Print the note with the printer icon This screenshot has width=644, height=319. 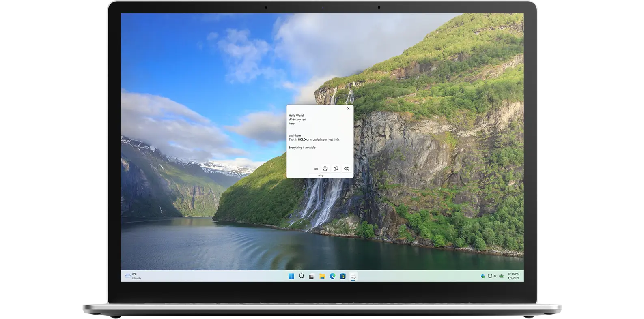pos(325,169)
